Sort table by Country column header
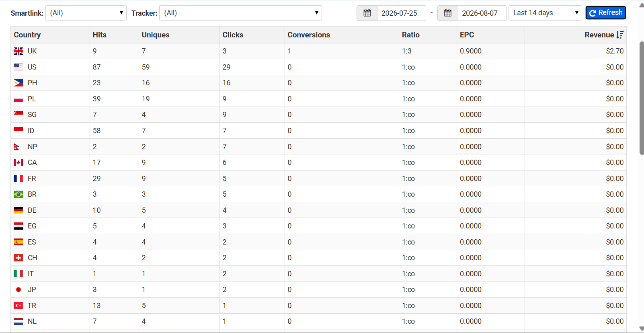 click(x=27, y=35)
